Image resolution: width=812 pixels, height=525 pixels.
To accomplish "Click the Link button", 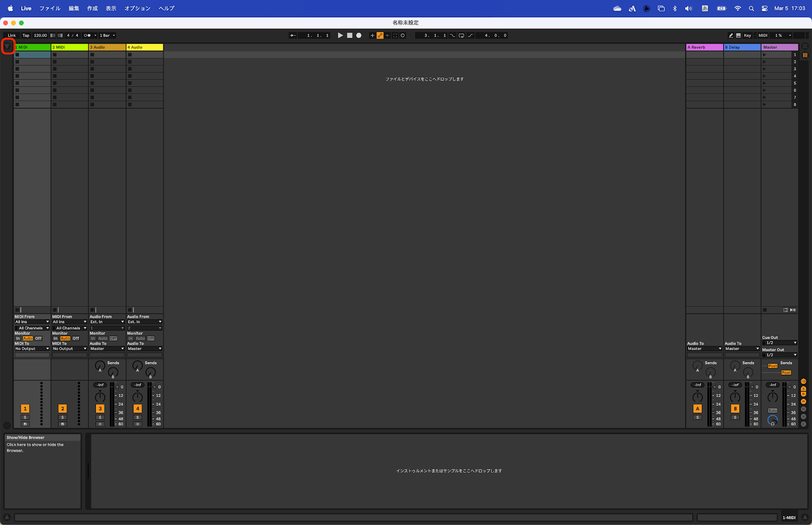I will (x=12, y=36).
